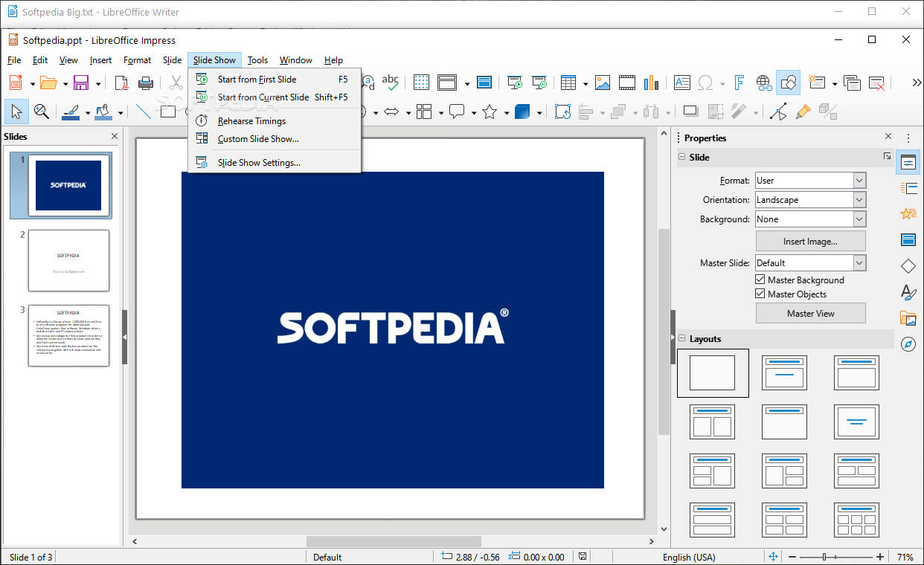Click the Print icon
Viewport: 924px width, 565px height.
click(x=146, y=83)
